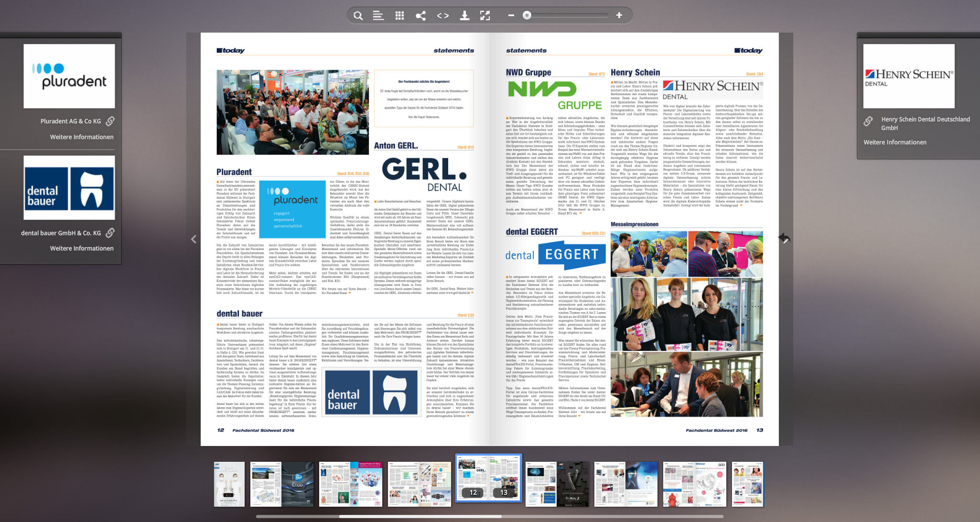This screenshot has width=980, height=522.
Task: Select the last partial thumbnail on right
Action: 748,484
